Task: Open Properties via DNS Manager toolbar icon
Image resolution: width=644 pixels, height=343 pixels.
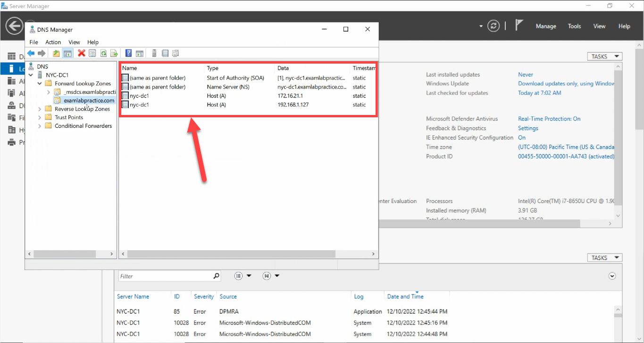Action: pos(92,53)
